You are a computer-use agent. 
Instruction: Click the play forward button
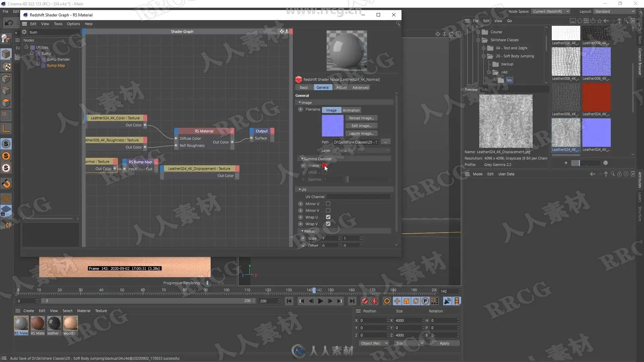coord(320,301)
